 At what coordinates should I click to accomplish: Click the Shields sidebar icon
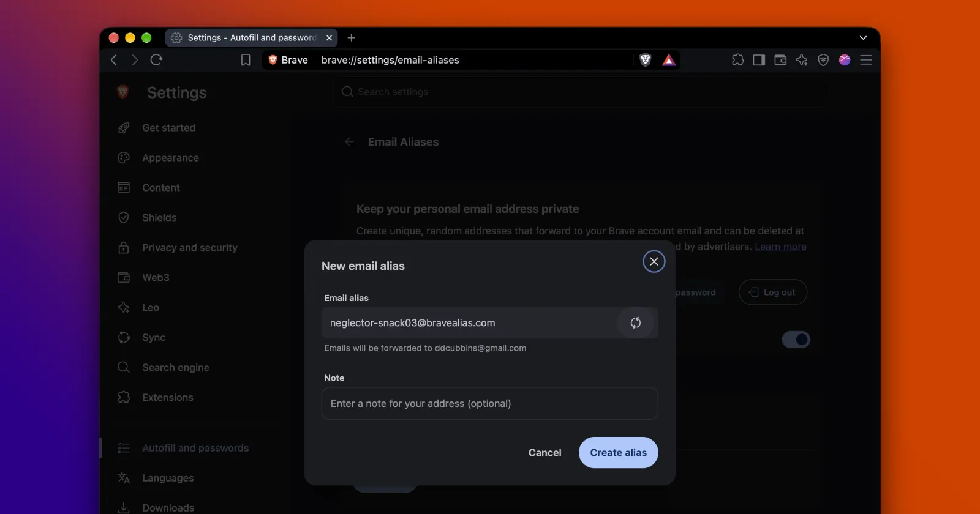click(124, 218)
